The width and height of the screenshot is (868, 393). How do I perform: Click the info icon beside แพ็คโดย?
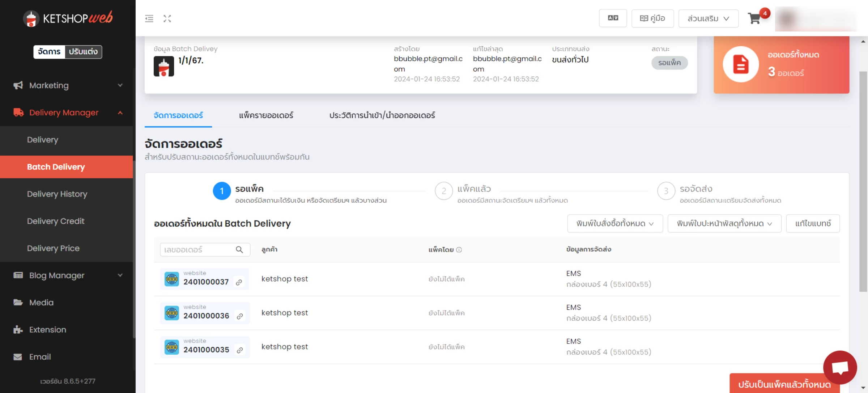pyautogui.click(x=459, y=250)
